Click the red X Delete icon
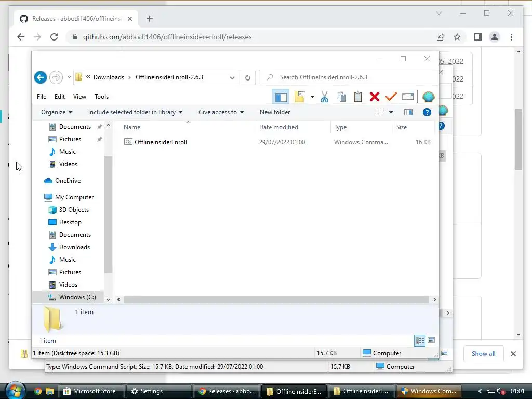 [x=375, y=97]
